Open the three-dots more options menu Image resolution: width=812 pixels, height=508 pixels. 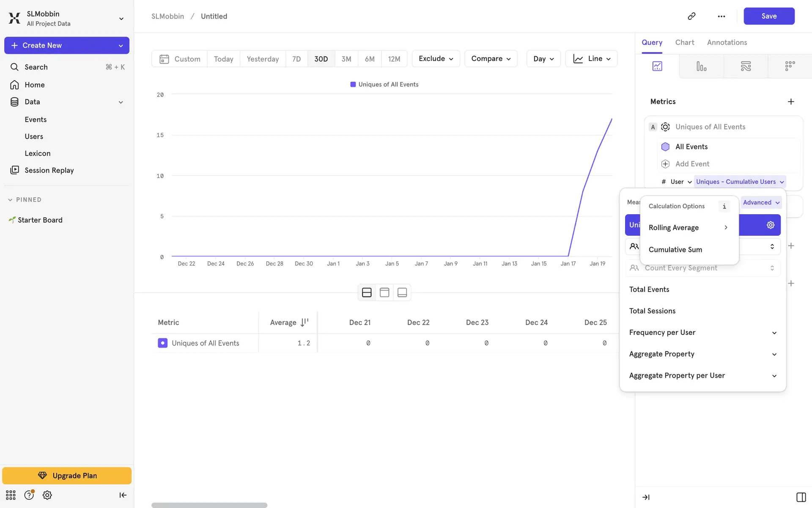coord(721,16)
